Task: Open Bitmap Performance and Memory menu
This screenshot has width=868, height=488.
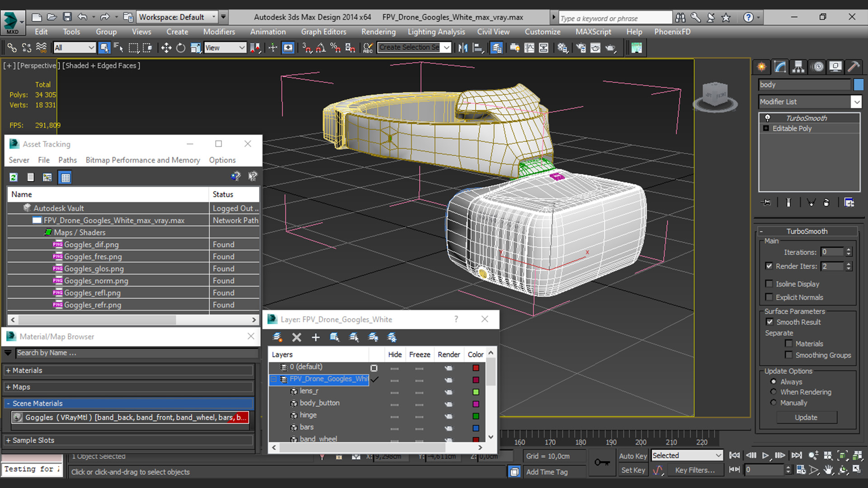Action: [143, 160]
